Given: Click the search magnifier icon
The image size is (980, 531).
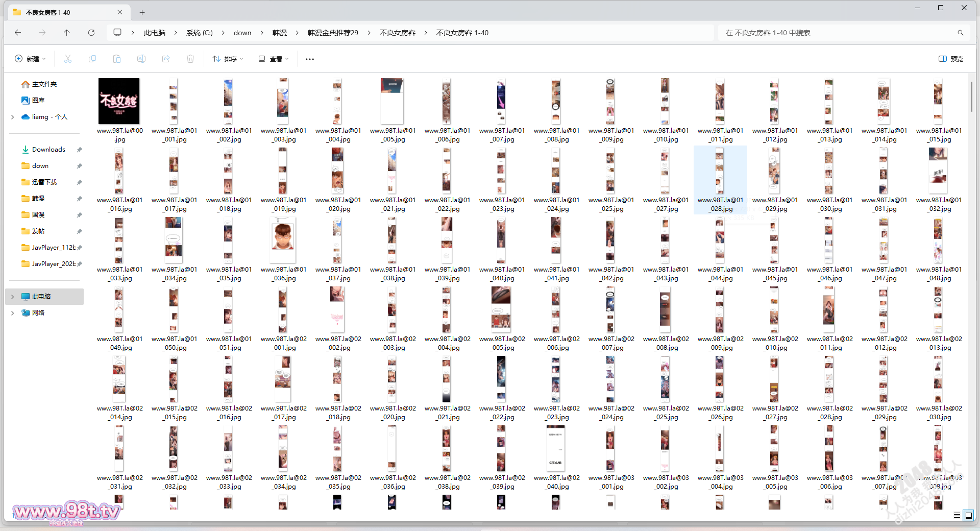Looking at the screenshot, I should [960, 32].
